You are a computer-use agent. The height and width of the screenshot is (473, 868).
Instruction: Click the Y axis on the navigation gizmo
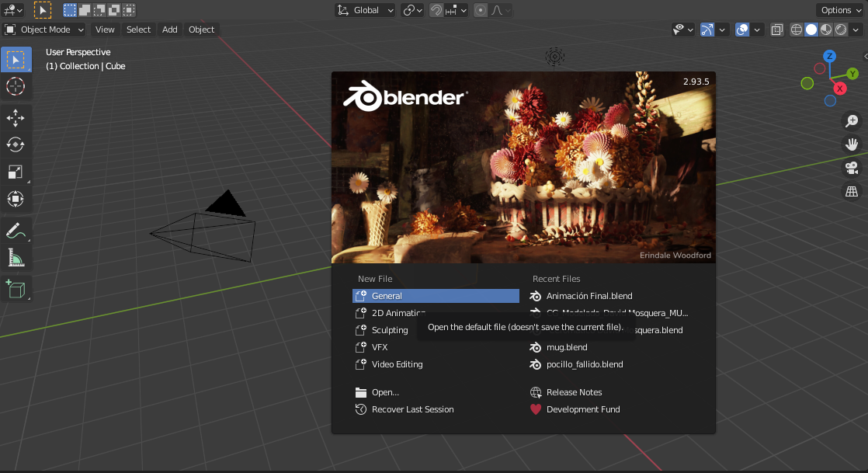[x=852, y=73]
